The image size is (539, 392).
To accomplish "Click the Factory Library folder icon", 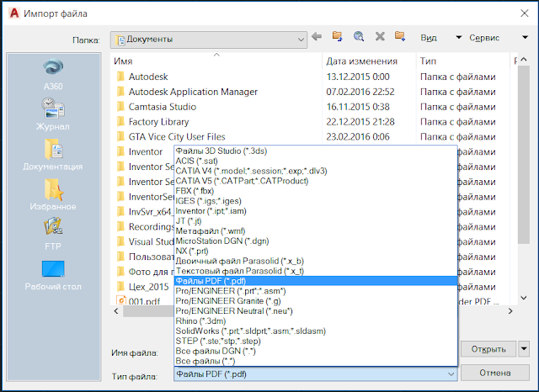I will pyautogui.click(x=120, y=122).
